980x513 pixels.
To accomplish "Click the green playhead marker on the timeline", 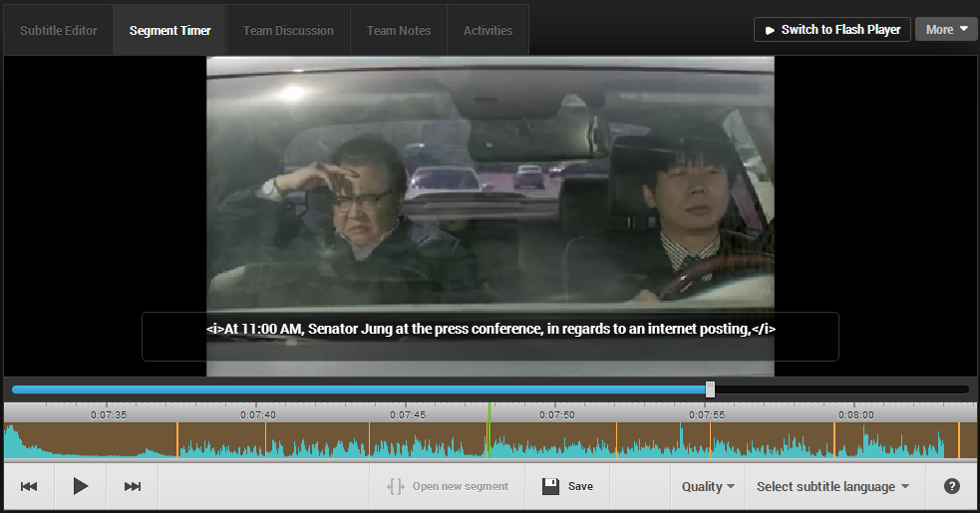I will 490,430.
